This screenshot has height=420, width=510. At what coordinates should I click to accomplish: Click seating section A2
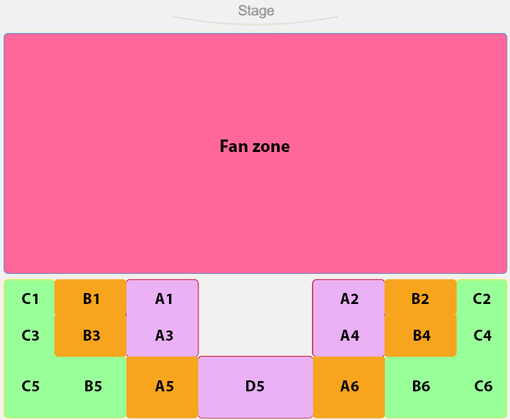349,298
